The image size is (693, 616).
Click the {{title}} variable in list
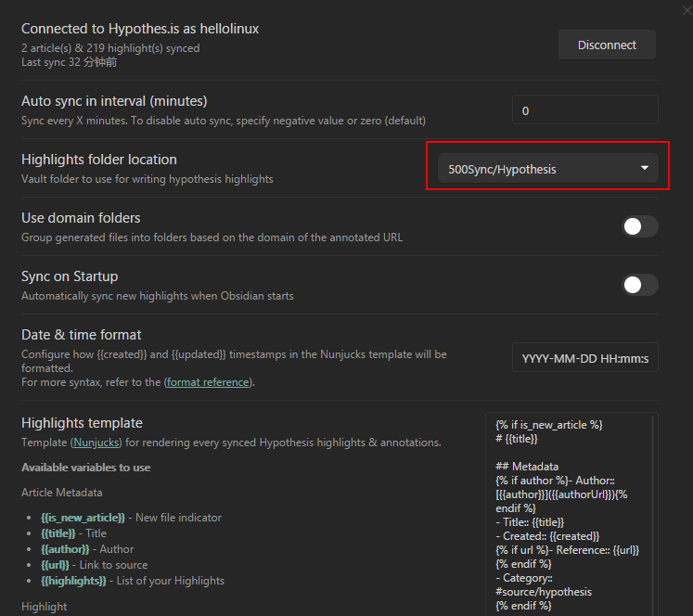pyautogui.click(x=58, y=533)
